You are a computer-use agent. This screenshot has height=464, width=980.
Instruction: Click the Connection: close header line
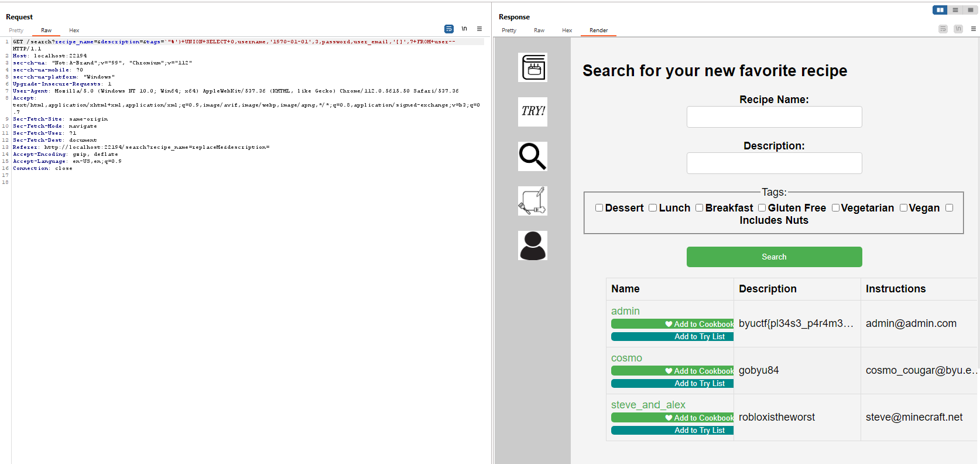coord(43,168)
